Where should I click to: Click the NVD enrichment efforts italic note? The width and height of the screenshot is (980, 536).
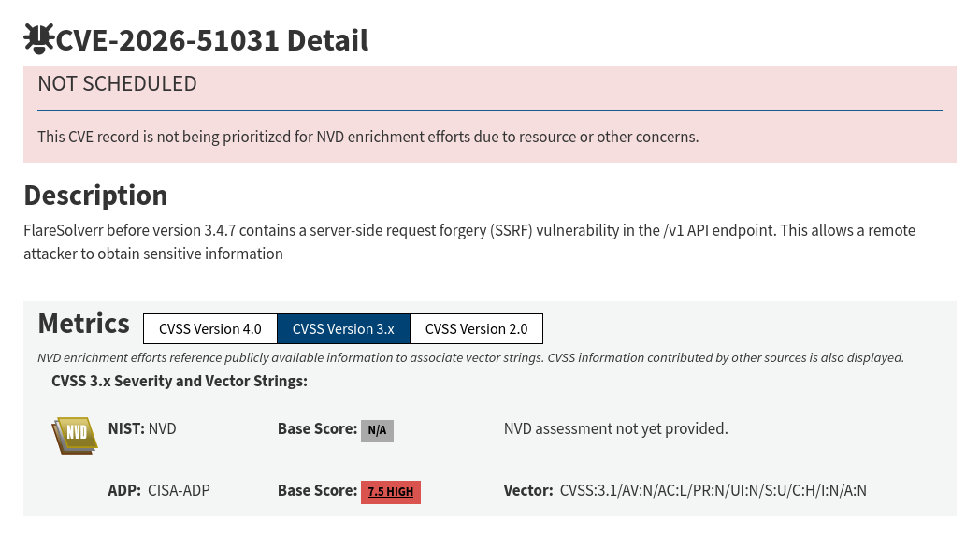[470, 357]
